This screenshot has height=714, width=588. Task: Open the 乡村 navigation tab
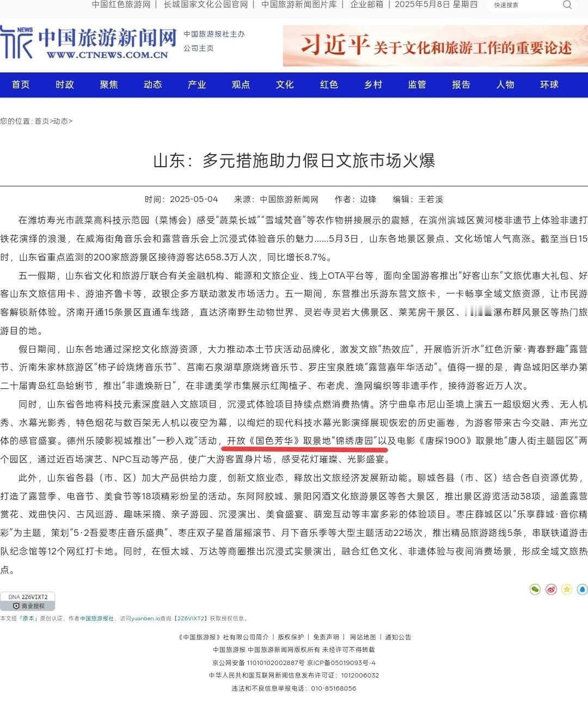tap(373, 84)
